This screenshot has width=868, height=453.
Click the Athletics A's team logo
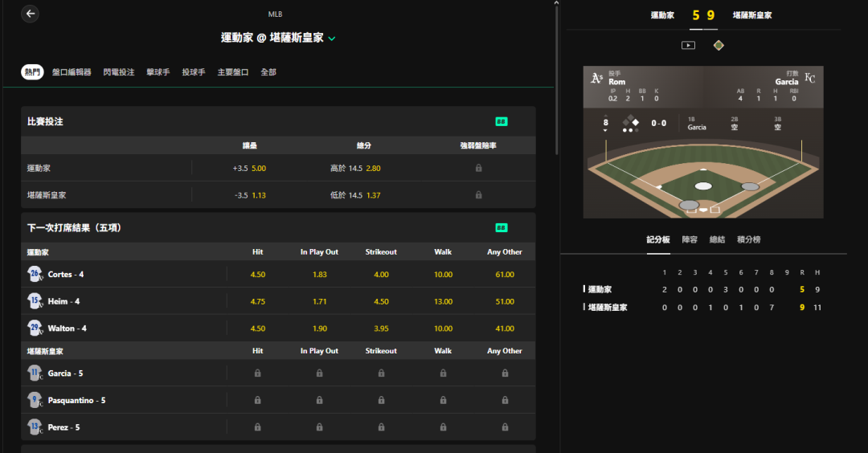[596, 78]
